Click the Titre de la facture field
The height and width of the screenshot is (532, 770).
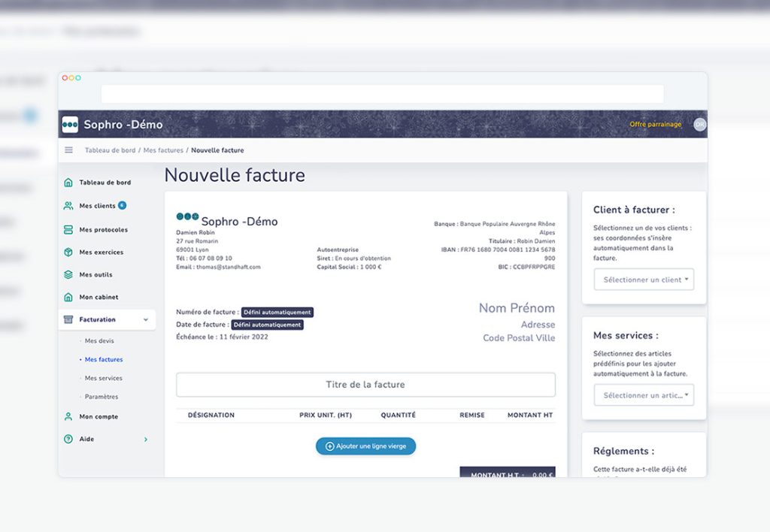365,385
